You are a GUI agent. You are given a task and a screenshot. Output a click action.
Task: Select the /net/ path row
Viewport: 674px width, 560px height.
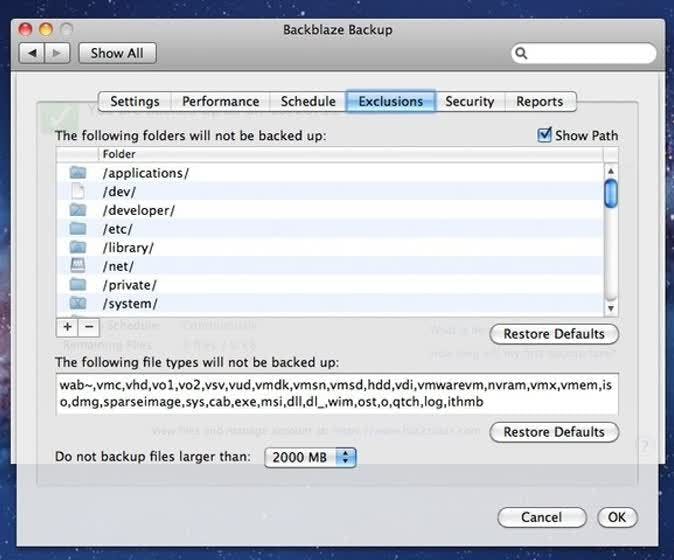[x=330, y=266]
